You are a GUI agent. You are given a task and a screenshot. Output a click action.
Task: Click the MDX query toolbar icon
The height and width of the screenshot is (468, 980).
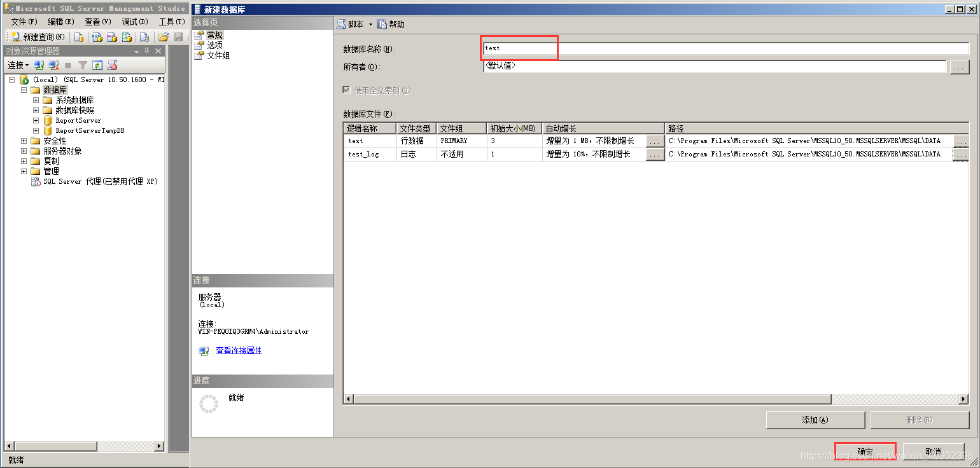point(97,37)
